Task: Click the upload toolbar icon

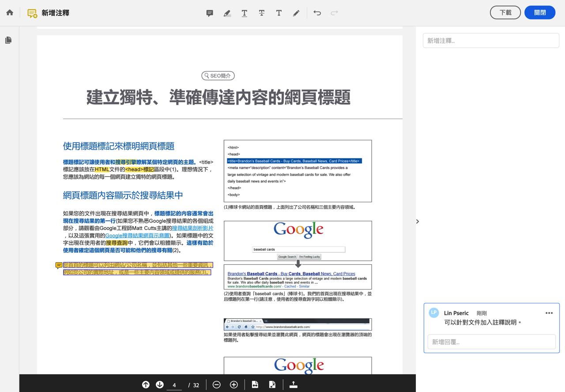Action: 294,385
